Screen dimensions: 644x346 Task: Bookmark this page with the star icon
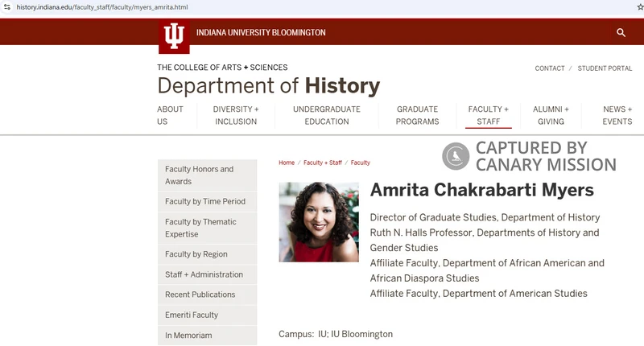640,7
